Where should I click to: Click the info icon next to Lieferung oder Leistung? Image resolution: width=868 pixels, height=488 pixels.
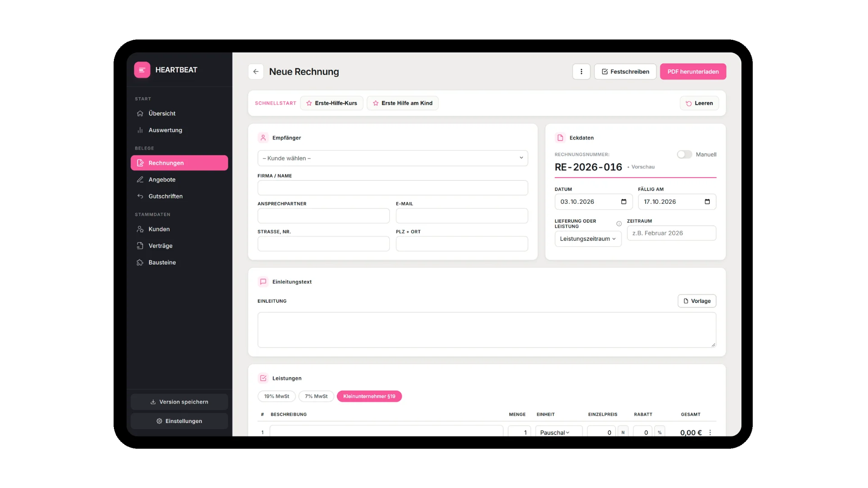[619, 224]
